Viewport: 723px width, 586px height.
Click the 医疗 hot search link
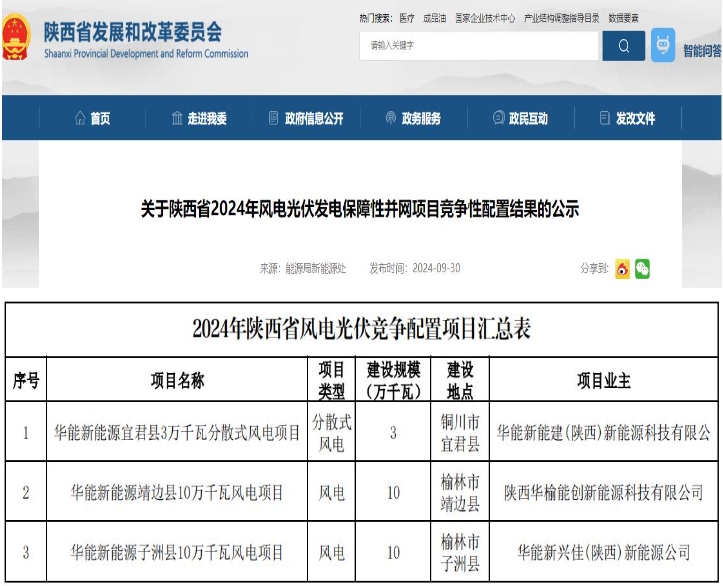click(406, 18)
